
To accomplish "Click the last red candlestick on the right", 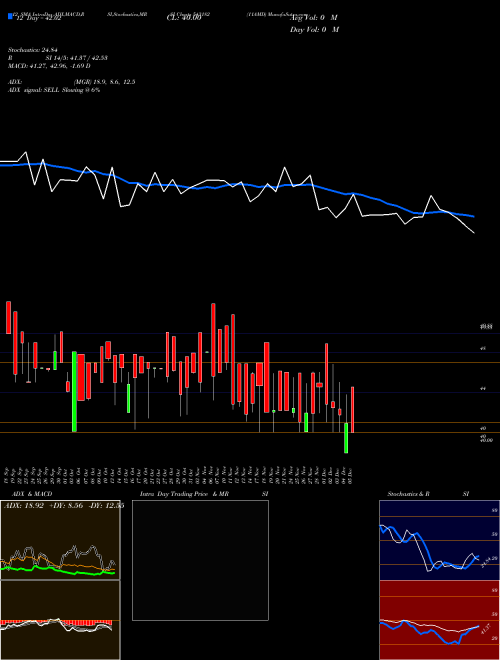I will pos(352,410).
